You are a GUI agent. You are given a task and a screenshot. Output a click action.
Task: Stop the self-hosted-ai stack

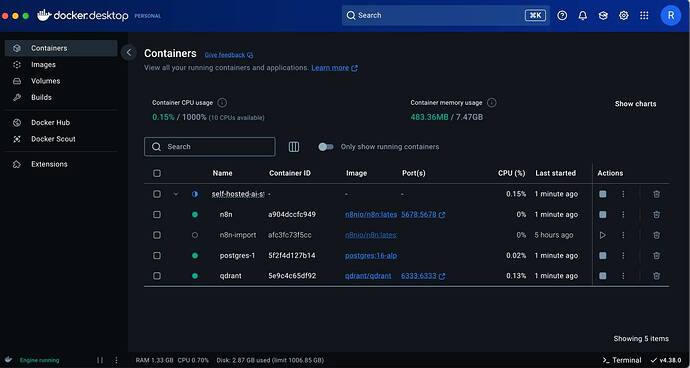pyautogui.click(x=603, y=194)
